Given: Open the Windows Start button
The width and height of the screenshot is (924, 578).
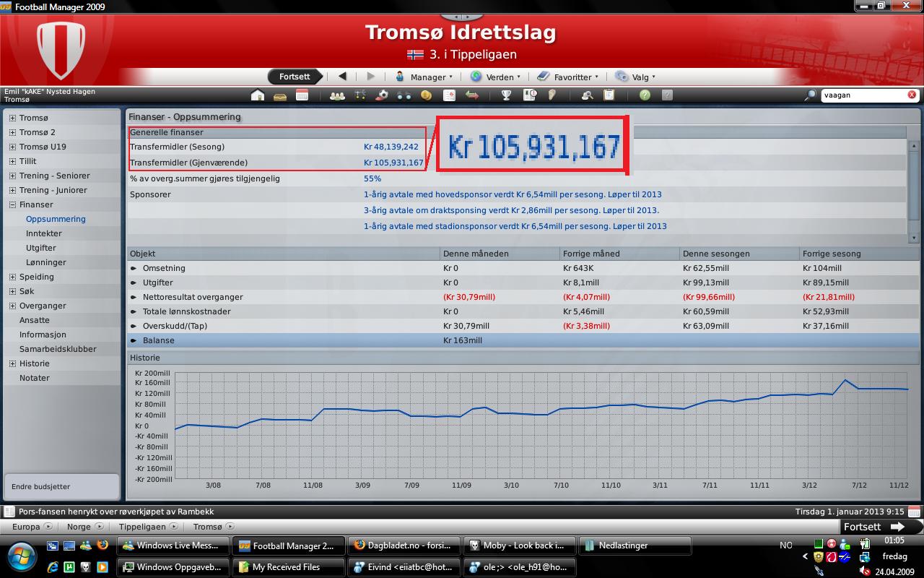Looking at the screenshot, I should pyautogui.click(x=21, y=556).
